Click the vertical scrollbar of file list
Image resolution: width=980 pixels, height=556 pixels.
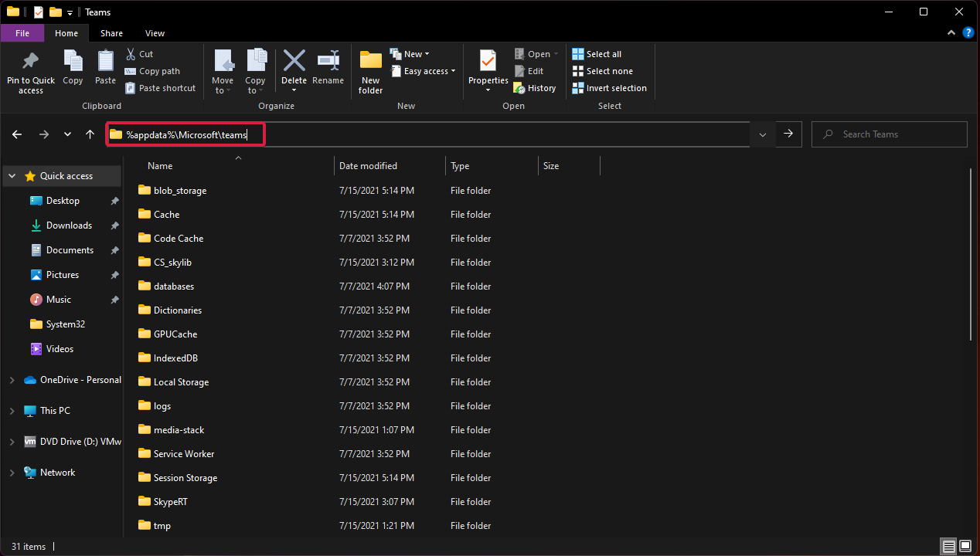click(x=972, y=255)
